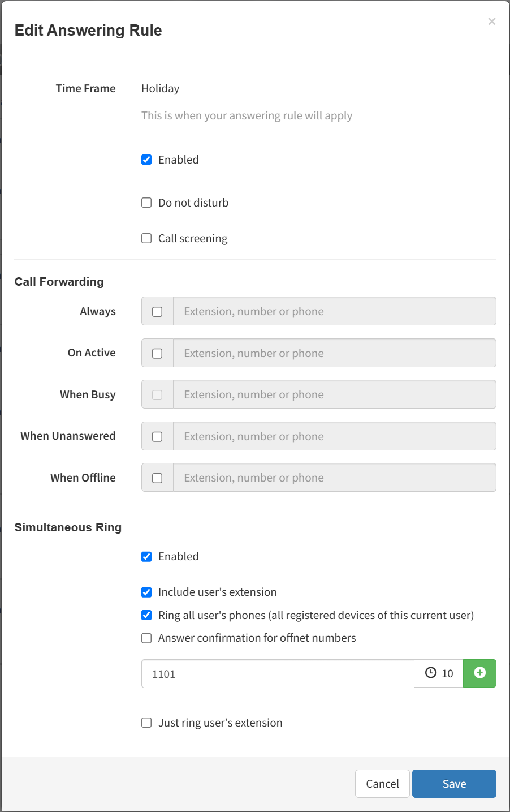
Task: Enable When Offline forwarding checkbox
Action: (x=157, y=478)
